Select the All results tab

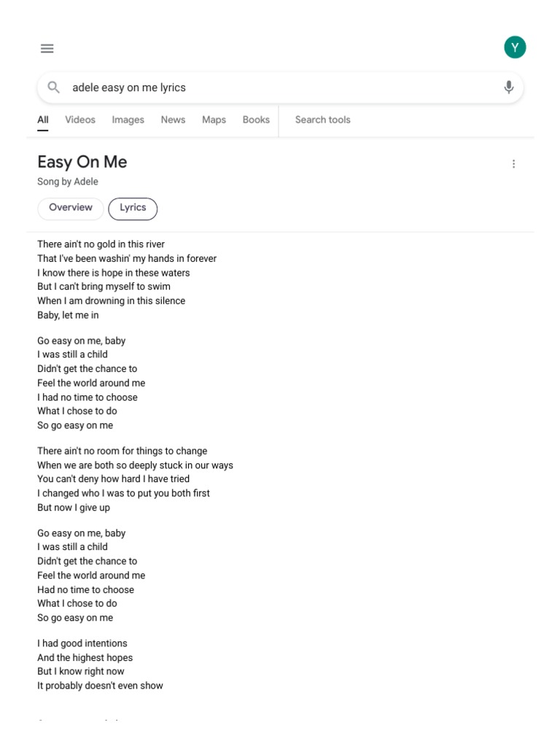point(43,120)
